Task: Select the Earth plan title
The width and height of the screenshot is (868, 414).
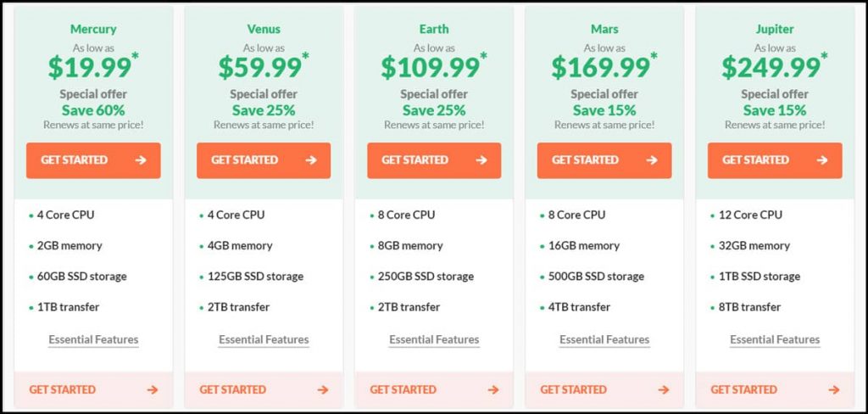Action: (434, 30)
